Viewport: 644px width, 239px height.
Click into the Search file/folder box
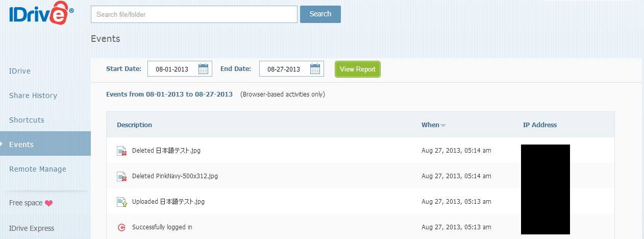[194, 14]
